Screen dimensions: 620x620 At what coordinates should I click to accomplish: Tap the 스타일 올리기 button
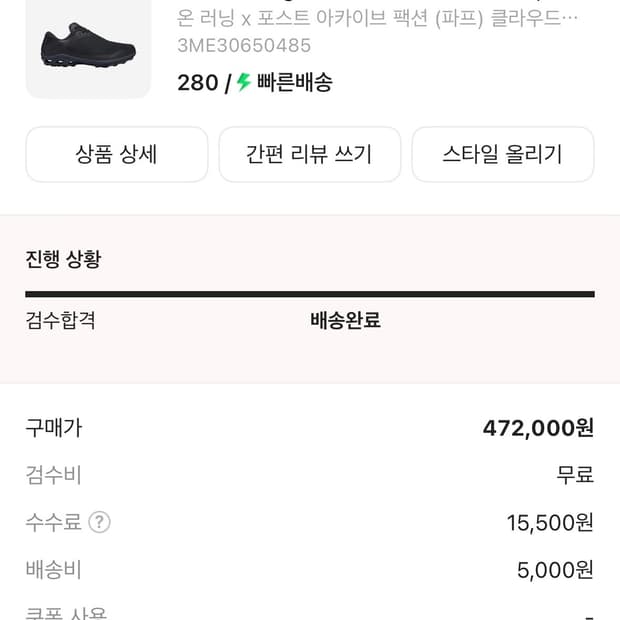(502, 154)
